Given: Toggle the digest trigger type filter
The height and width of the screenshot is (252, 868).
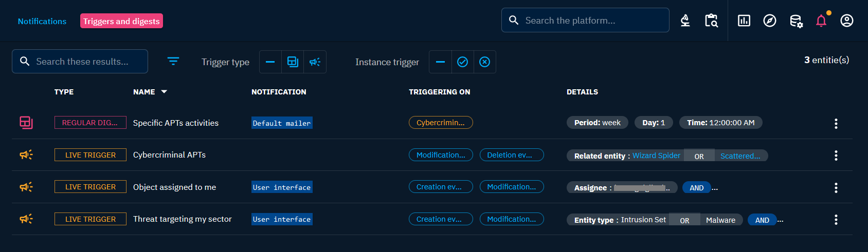Looking at the screenshot, I should [293, 62].
